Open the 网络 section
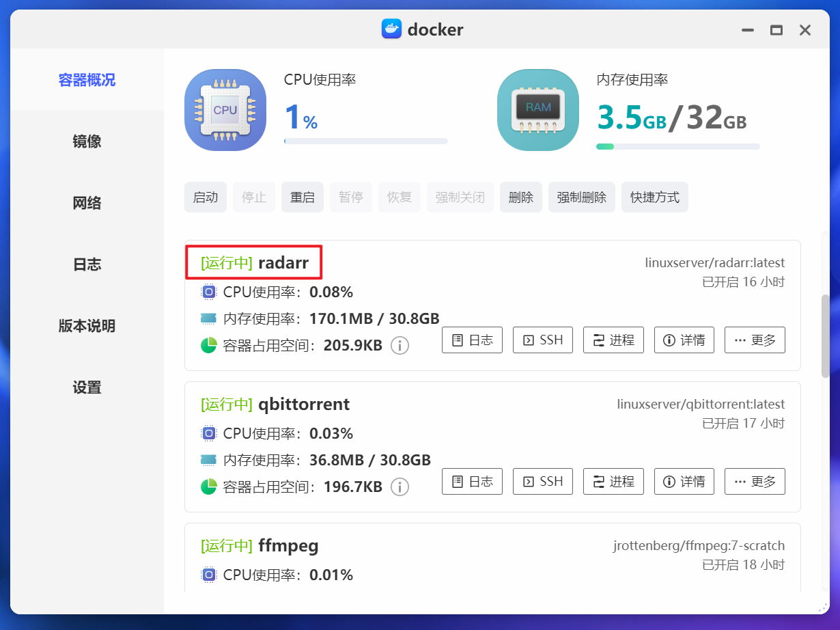 pos(87,203)
